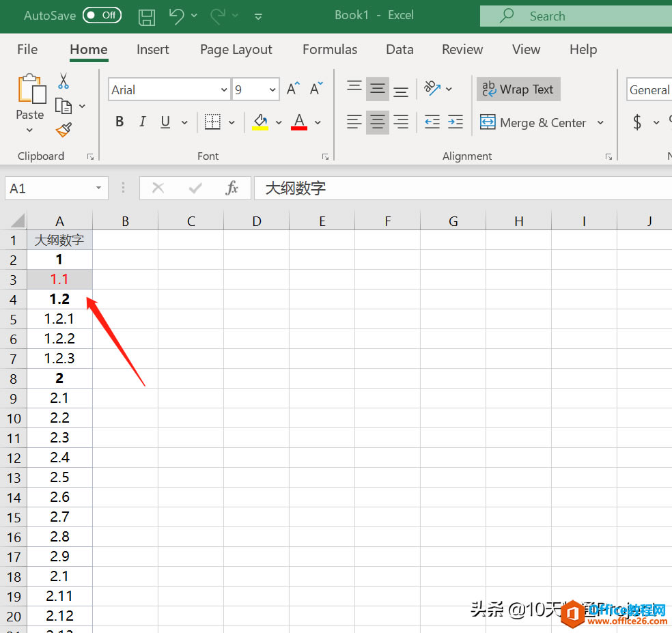This screenshot has width=672, height=633.
Task: Switch to the Formulas tab
Action: click(330, 49)
